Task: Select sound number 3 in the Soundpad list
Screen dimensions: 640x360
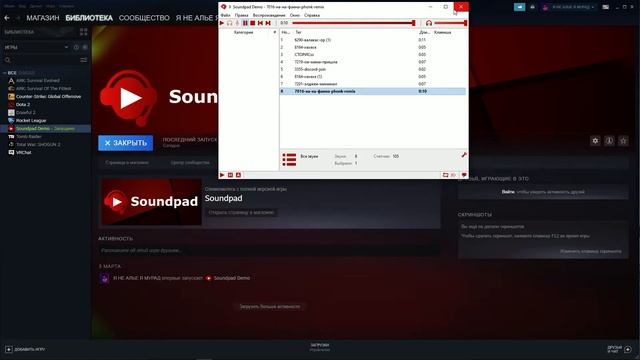Action: [x=373, y=55]
